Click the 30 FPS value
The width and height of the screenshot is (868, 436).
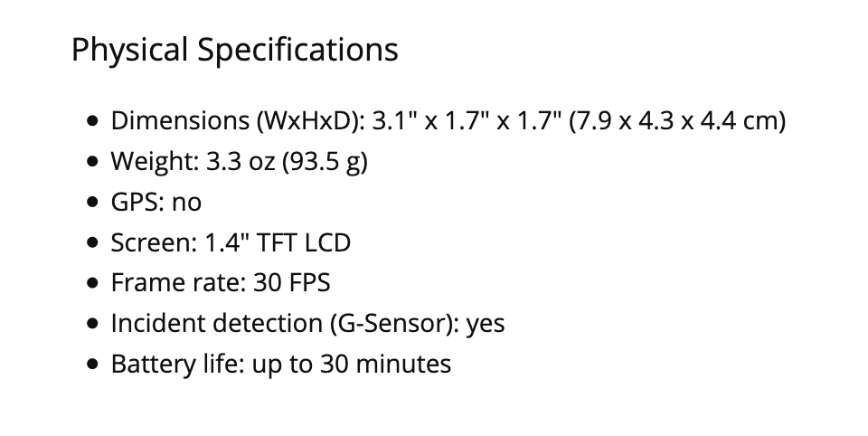pos(292,283)
